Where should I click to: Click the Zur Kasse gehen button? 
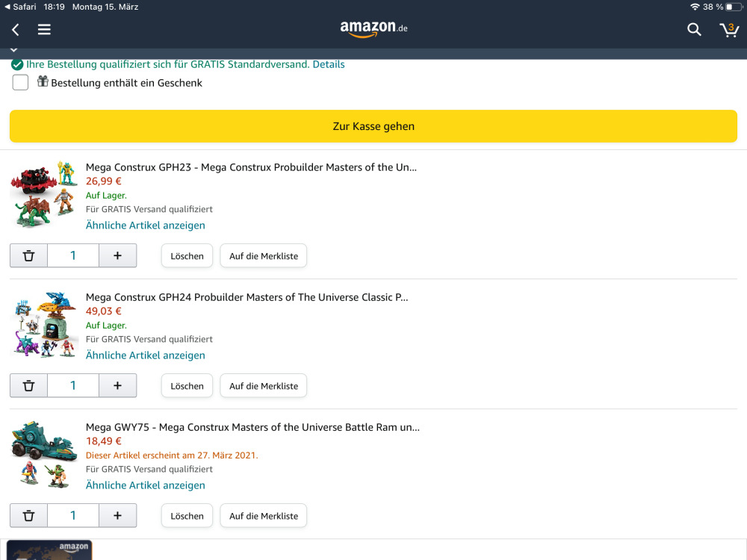pos(373,126)
